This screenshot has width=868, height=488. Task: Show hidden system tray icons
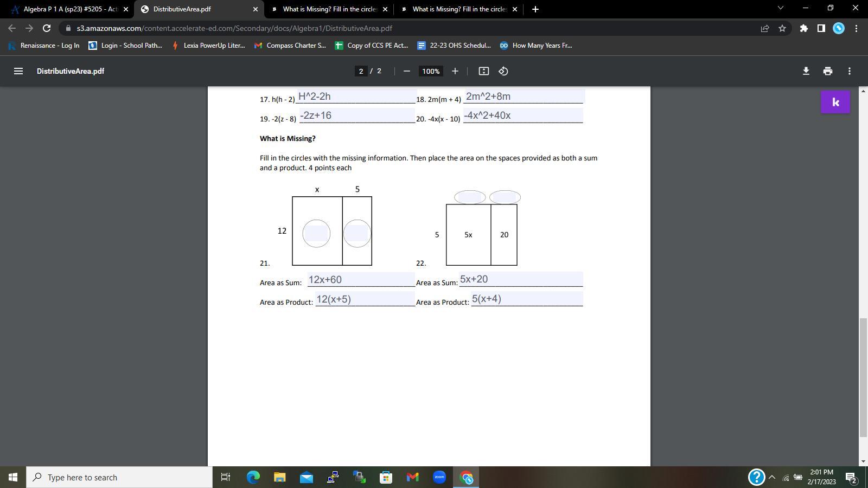772,478
